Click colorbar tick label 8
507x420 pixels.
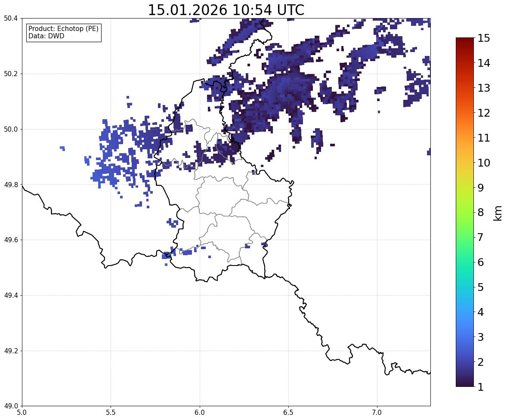481,213
